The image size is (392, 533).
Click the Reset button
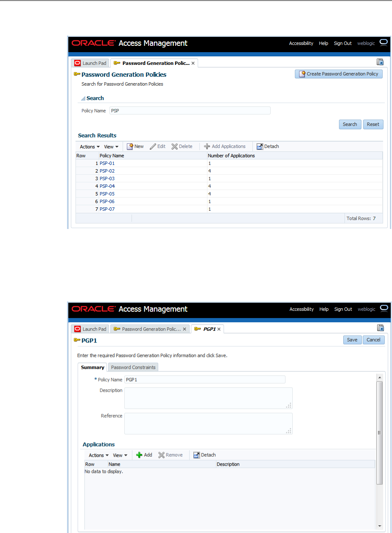(373, 125)
